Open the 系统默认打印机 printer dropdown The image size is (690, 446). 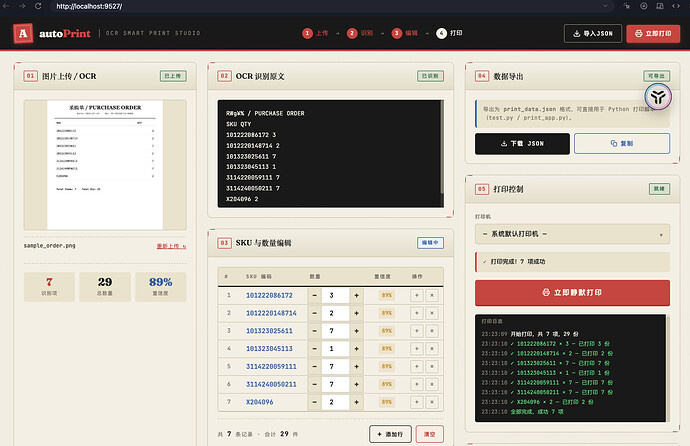[x=572, y=234]
